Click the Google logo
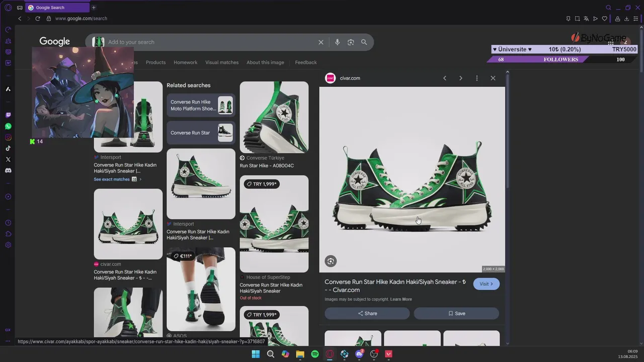 pyautogui.click(x=55, y=42)
